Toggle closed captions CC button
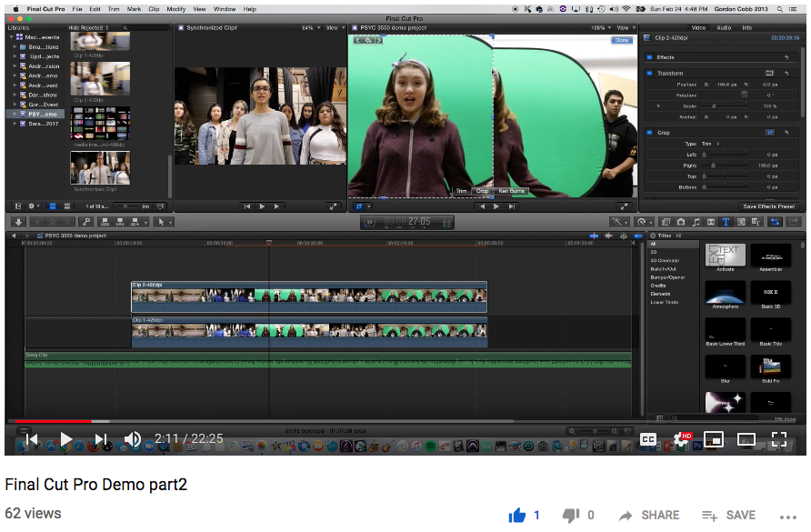 pyautogui.click(x=648, y=440)
